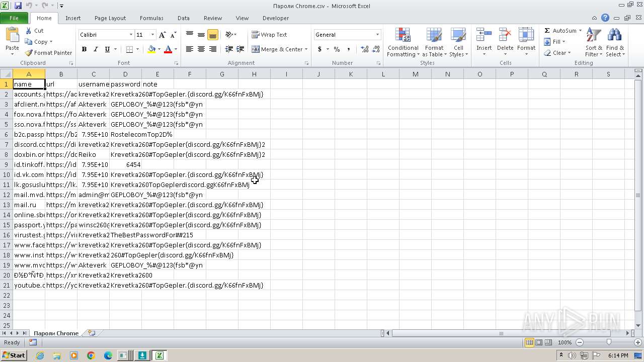Switch to the Page Layout tab

pyautogui.click(x=110, y=18)
